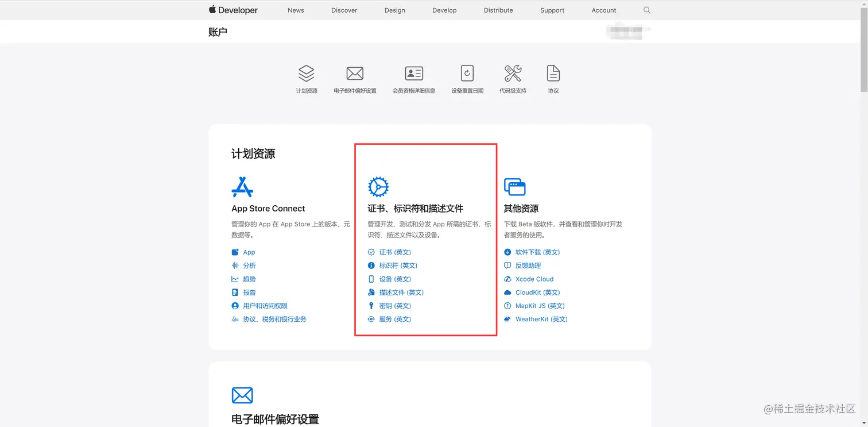Open the Distribute menu item
This screenshot has height=427, width=868.
[x=498, y=10]
